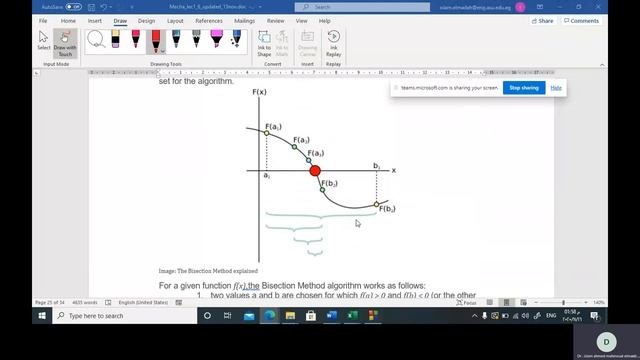The height and width of the screenshot is (360, 640).
Task: Click English (United States) language
Action: point(143,302)
